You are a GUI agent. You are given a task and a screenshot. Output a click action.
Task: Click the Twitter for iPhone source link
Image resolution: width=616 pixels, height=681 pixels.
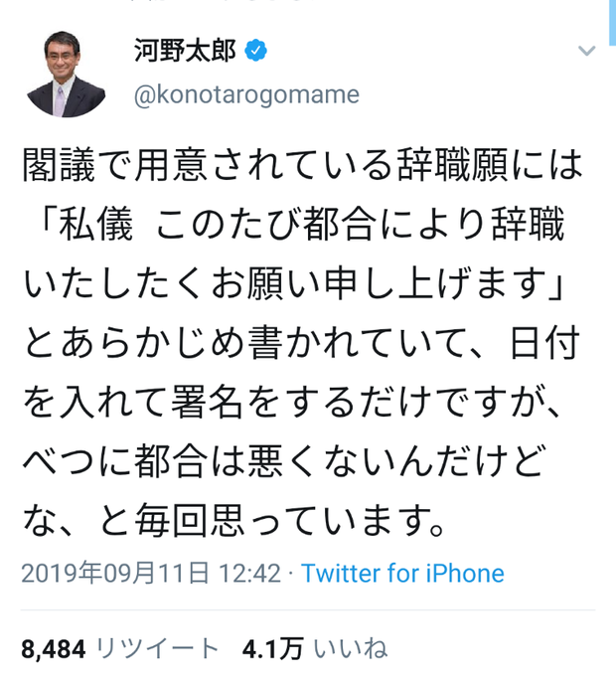click(x=402, y=574)
